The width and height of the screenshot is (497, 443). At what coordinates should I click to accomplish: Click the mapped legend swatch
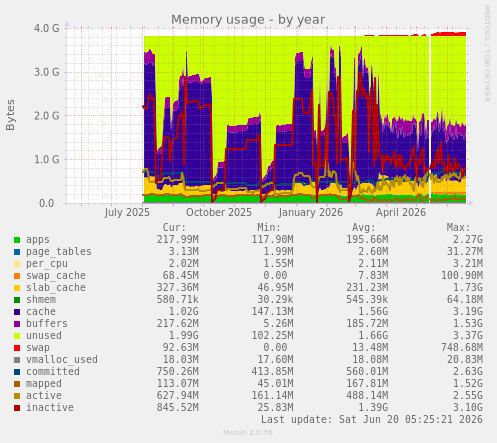click(x=17, y=384)
